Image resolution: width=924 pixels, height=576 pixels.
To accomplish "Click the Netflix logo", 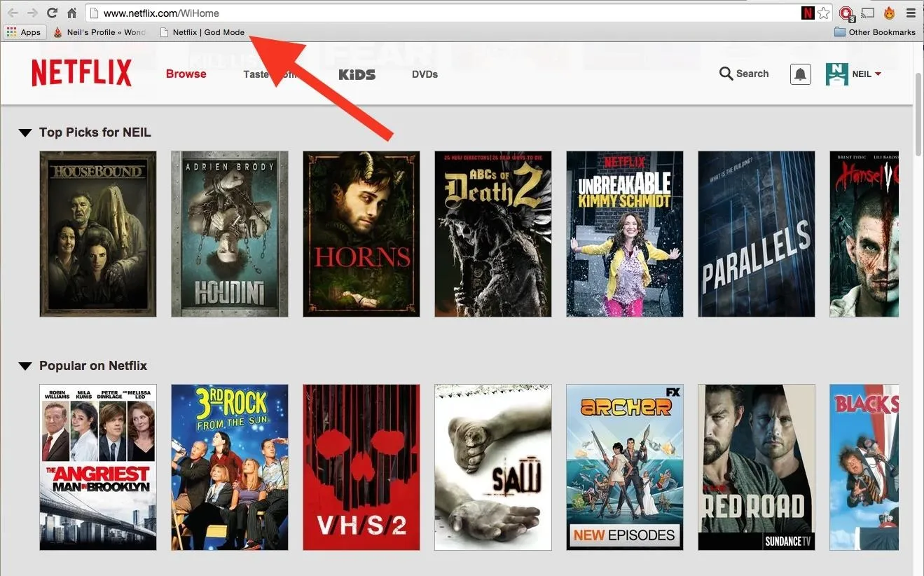I will [x=81, y=73].
